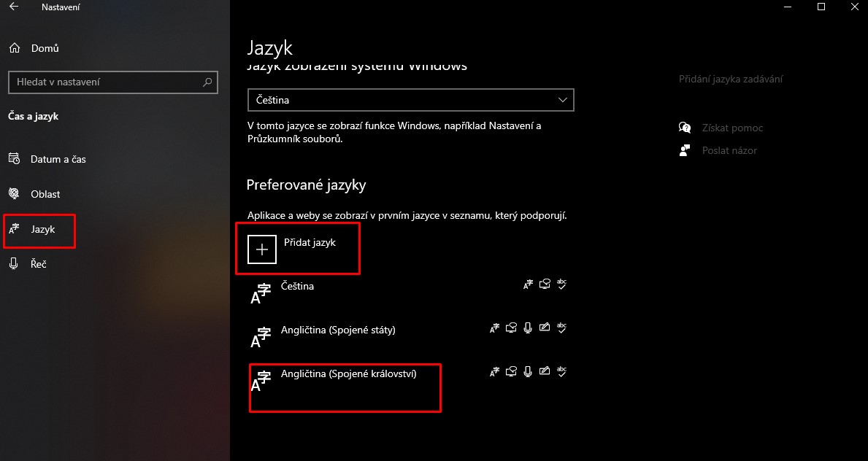Viewport: 868px width, 461px height.
Task: Click Přidání jazyka zadávání link
Action: click(730, 79)
